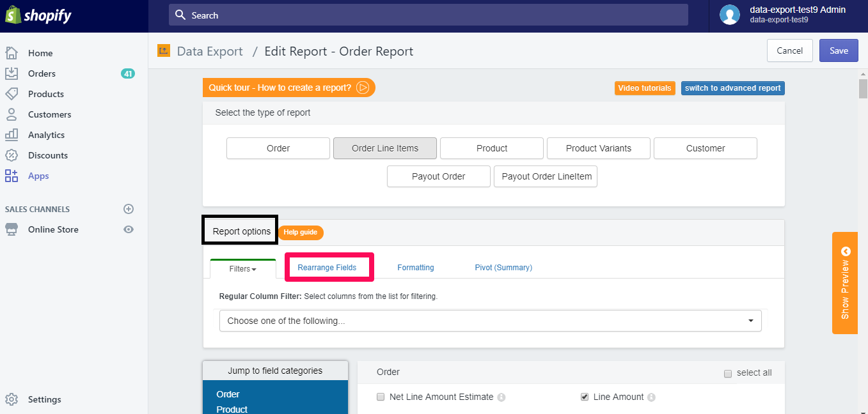Navigate to Discounts via its sidebar icon
Viewport: 868px width, 414px height.
click(x=13, y=155)
